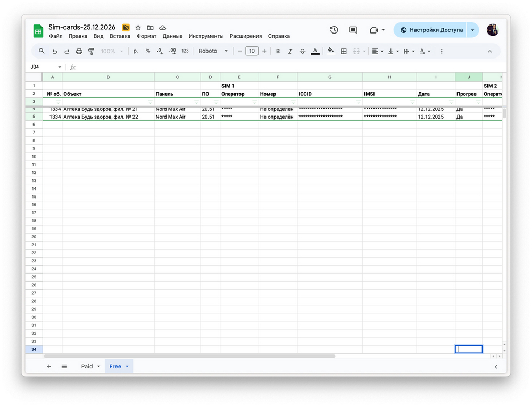Click the paint format roller icon
The height and width of the screenshot is (405, 532).
pos(91,51)
